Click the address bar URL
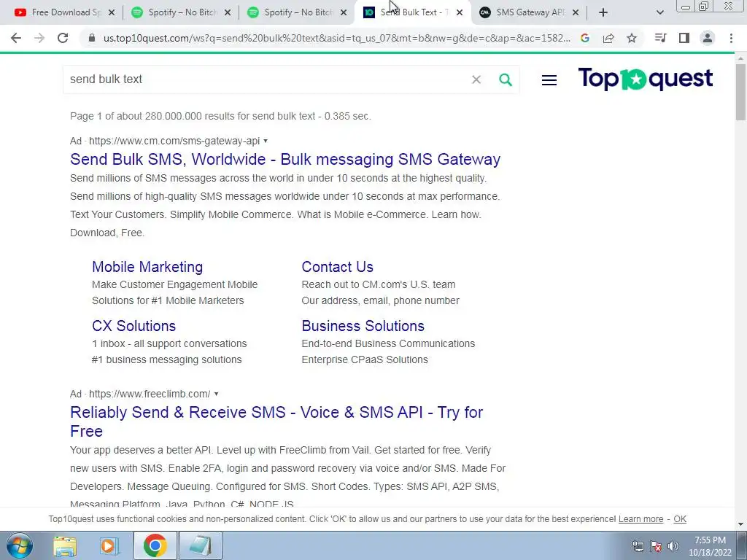 click(x=336, y=38)
